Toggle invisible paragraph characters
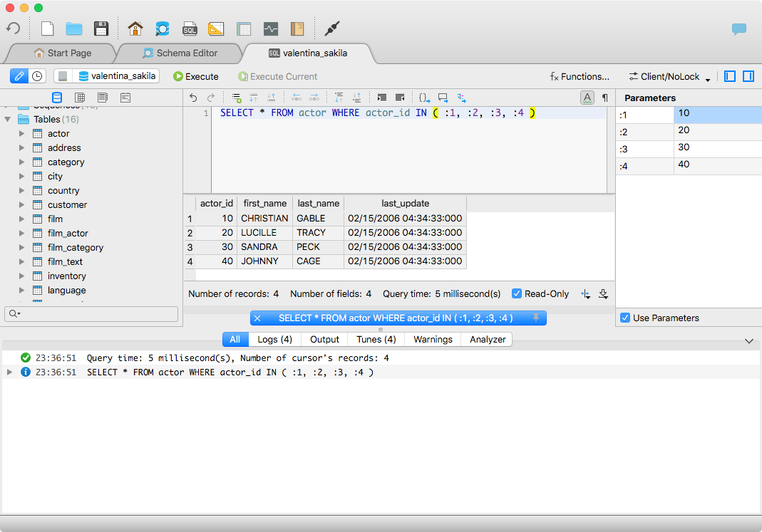Image resolution: width=762 pixels, height=532 pixels. (605, 98)
